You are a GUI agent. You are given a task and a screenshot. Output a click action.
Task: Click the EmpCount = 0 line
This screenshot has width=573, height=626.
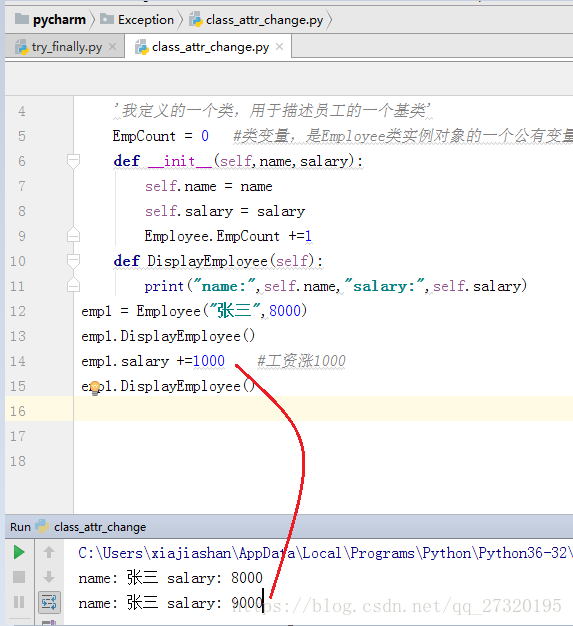(161, 136)
